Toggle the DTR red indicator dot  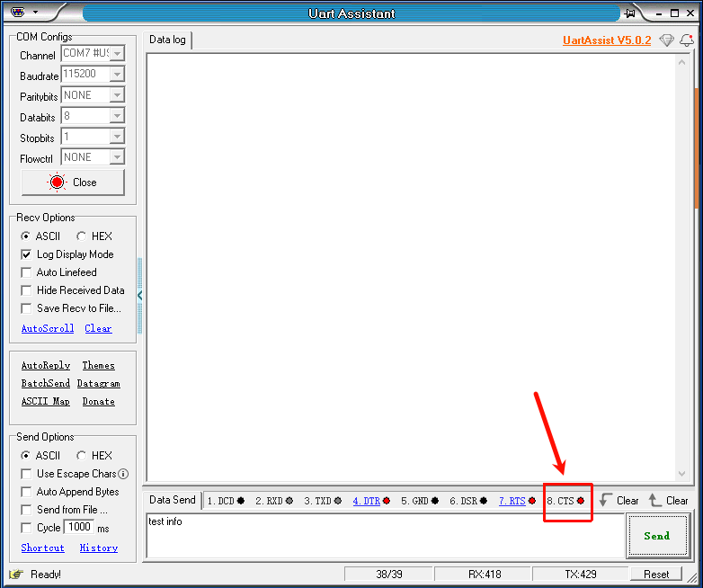(387, 501)
